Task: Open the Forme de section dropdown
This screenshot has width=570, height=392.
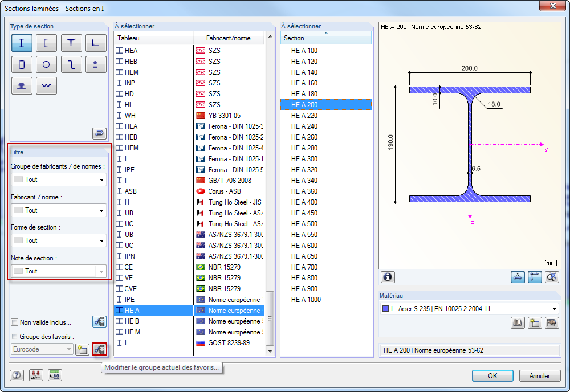Action: [x=59, y=240]
